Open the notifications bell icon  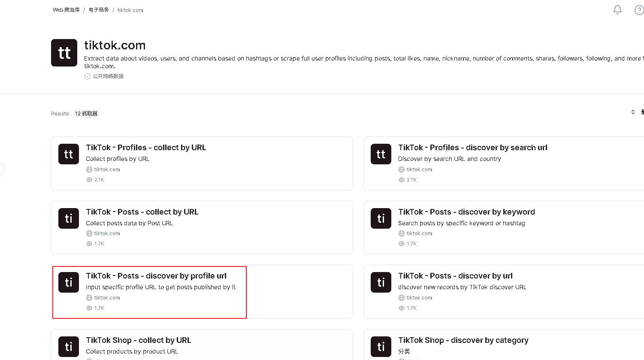617,9
